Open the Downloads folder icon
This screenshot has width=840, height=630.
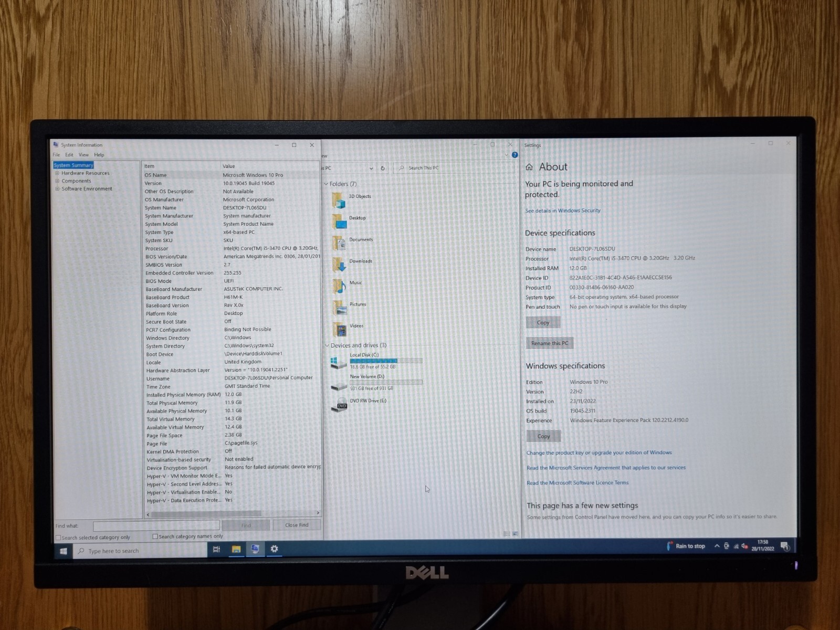tap(339, 265)
